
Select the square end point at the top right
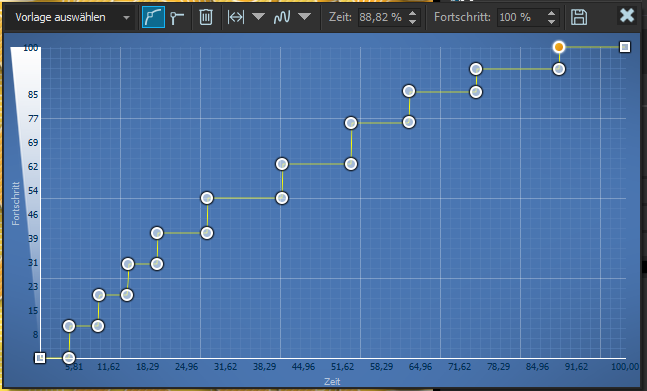pyautogui.click(x=625, y=47)
